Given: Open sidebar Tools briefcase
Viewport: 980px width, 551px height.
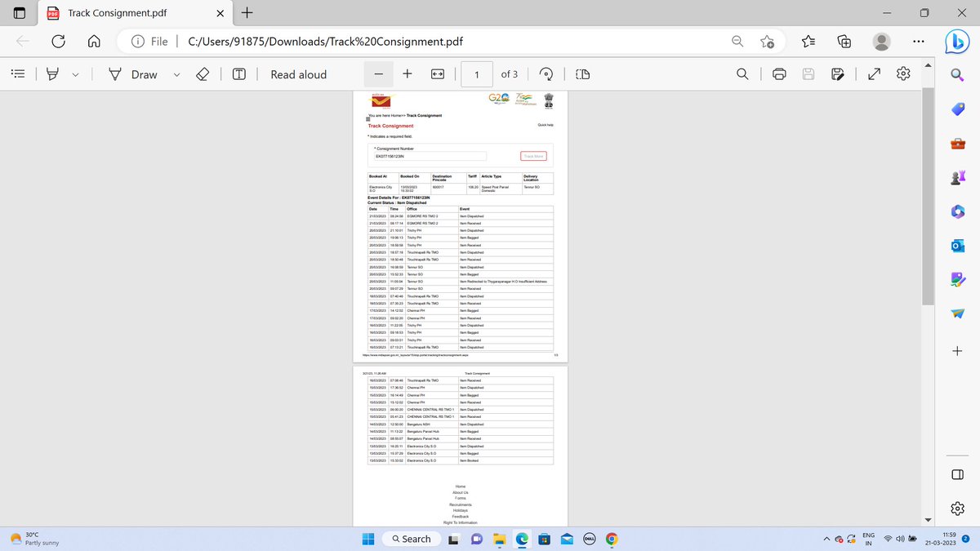Looking at the screenshot, I should tap(958, 144).
